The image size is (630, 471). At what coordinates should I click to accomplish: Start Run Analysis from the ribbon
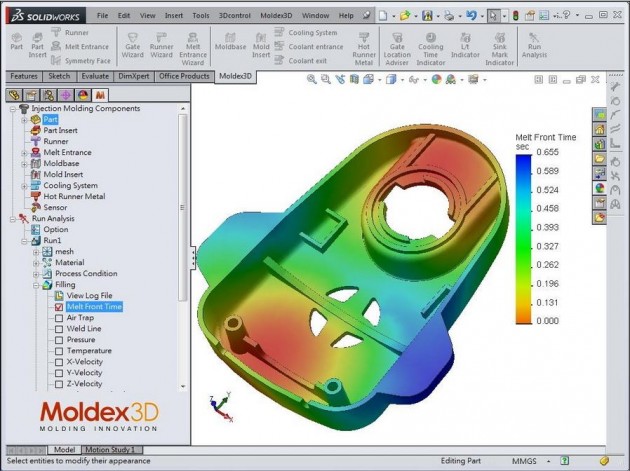(534, 46)
